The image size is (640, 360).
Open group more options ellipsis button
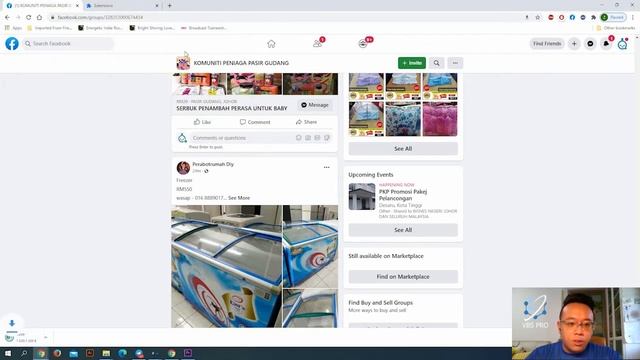click(455, 63)
